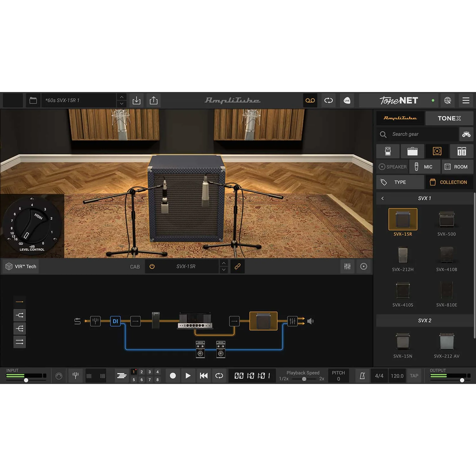Adjust the INPUT level slider
The height and width of the screenshot is (476, 476).
coord(26,380)
